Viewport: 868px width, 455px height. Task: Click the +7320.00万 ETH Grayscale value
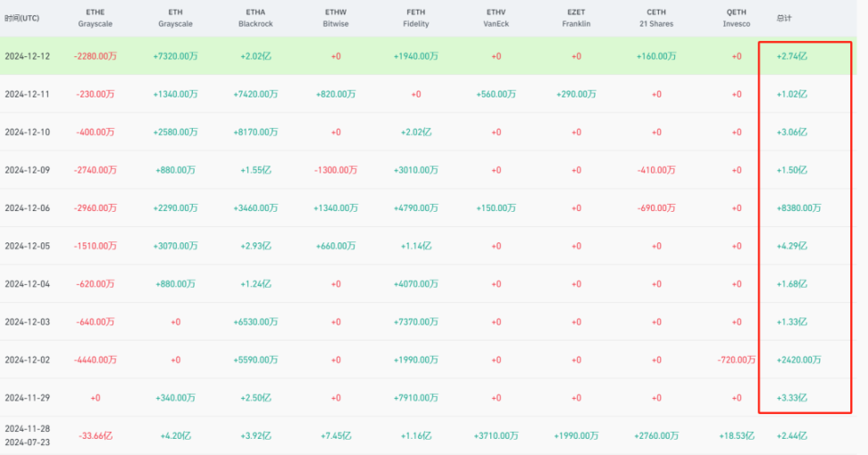(175, 56)
